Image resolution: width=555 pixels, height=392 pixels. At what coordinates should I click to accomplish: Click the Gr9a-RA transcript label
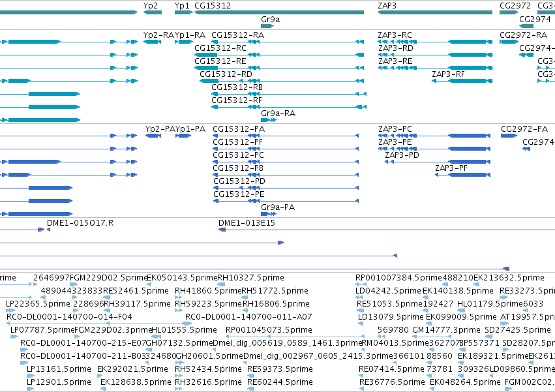click(278, 113)
